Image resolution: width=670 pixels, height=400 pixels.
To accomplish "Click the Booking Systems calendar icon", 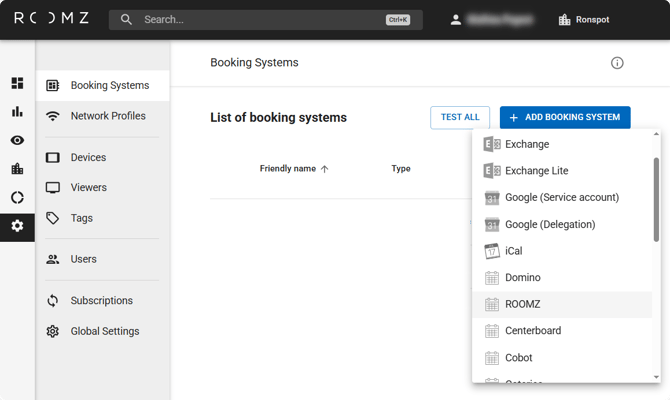I will 53,85.
